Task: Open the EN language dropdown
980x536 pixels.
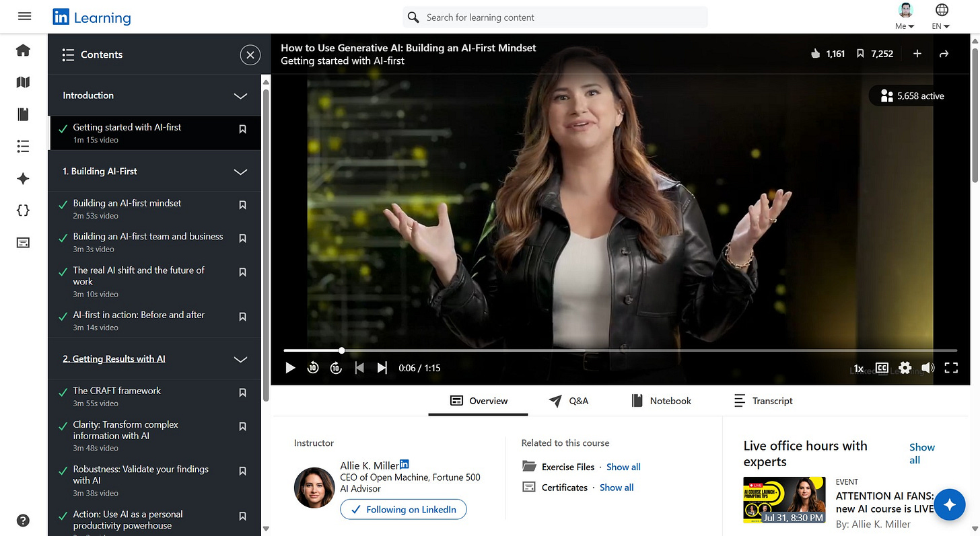Action: [942, 17]
